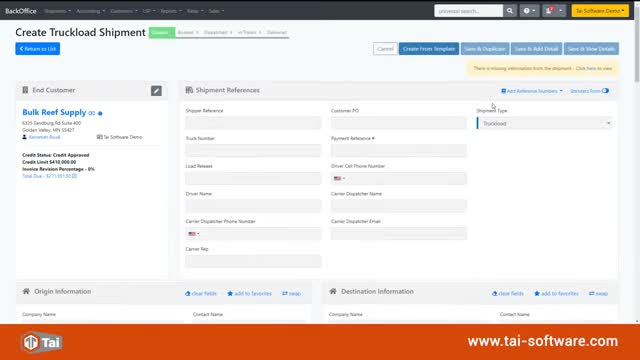Click the universal search magnifier icon
640x360 pixels.
(509, 11)
